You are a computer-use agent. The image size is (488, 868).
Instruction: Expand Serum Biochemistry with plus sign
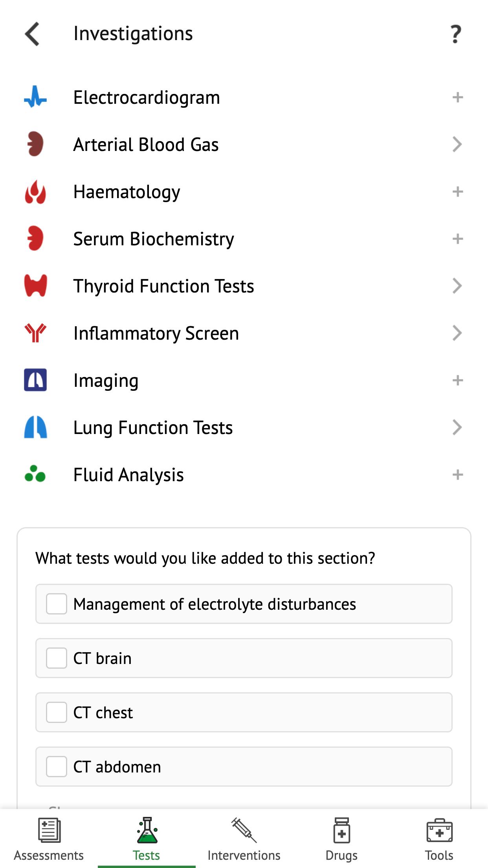(x=458, y=239)
